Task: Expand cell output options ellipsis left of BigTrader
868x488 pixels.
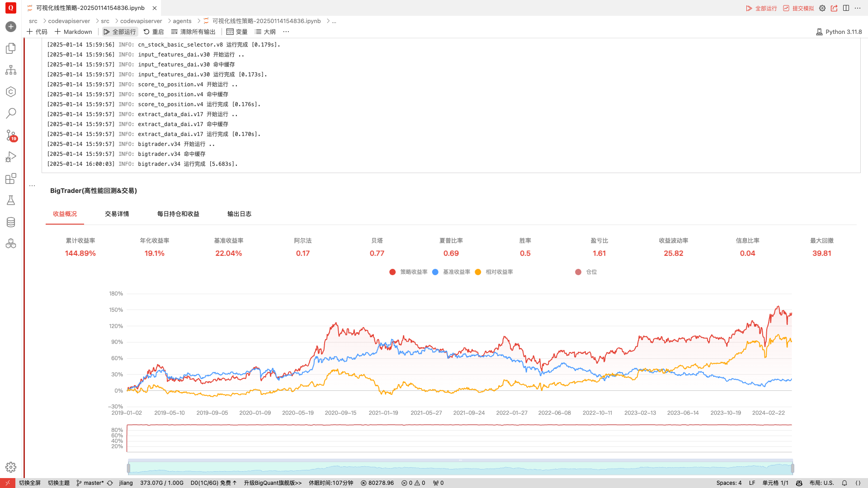Action: [x=32, y=186]
